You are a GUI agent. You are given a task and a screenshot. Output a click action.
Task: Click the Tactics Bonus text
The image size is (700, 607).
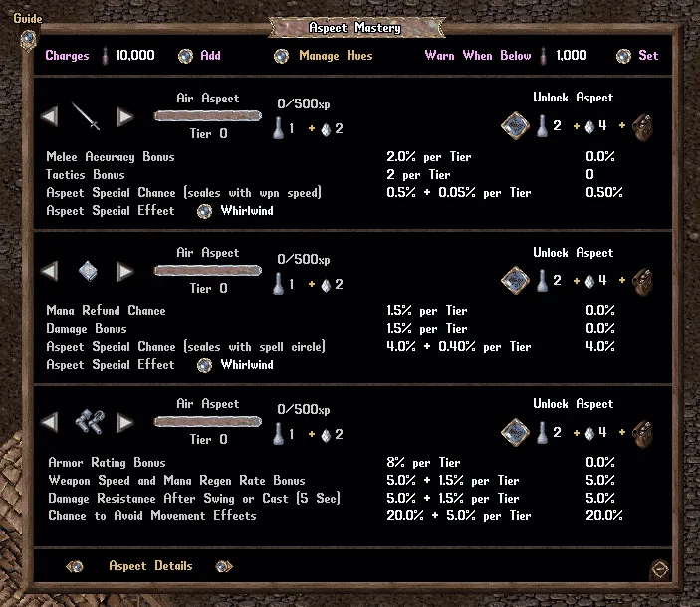click(86, 175)
